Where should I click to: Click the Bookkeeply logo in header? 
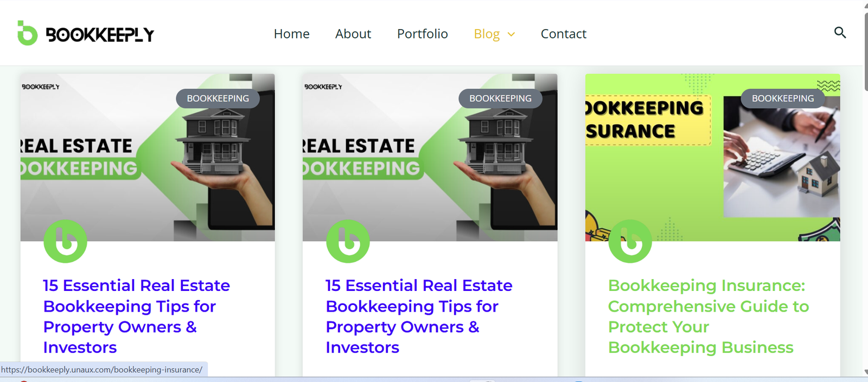click(x=86, y=34)
